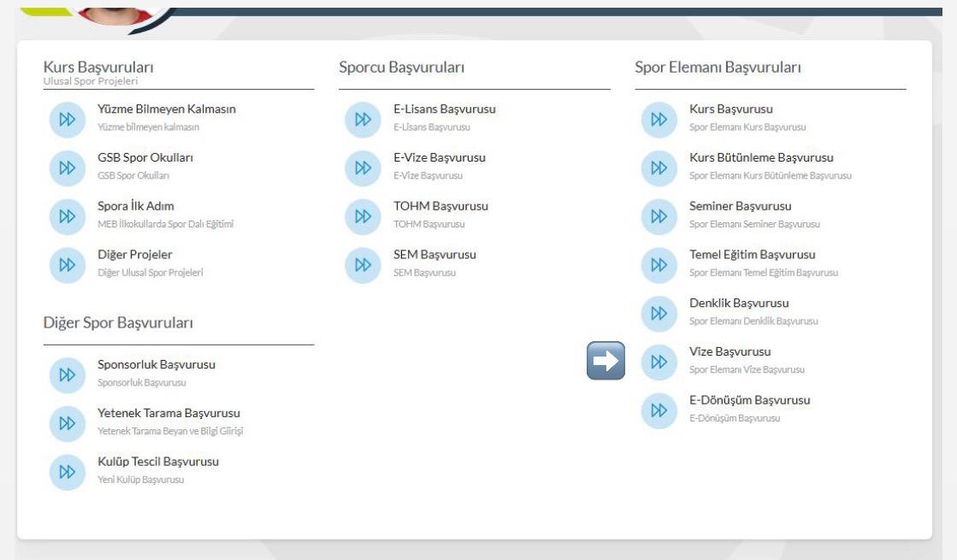Choose Kurs Bütünleme Başvurusu
The height and width of the screenshot is (560, 957).
760,158
